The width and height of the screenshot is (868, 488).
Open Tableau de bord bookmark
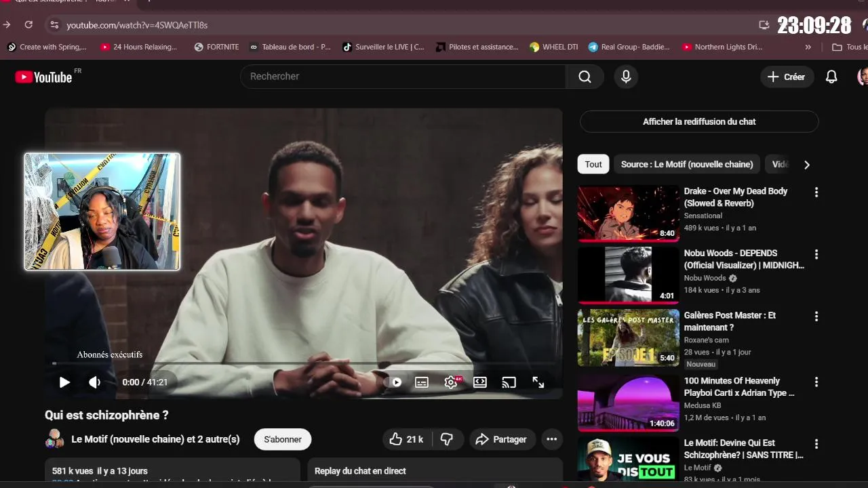point(290,47)
